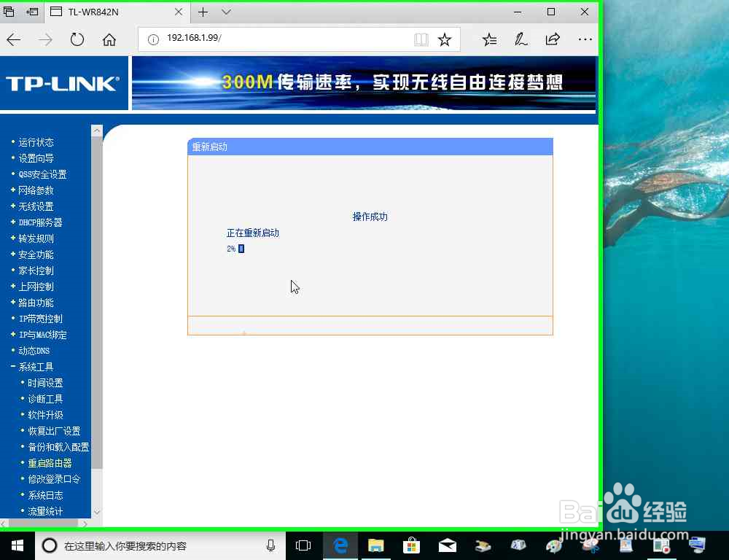Share this page using share icon
The image size is (729, 560).
553,40
